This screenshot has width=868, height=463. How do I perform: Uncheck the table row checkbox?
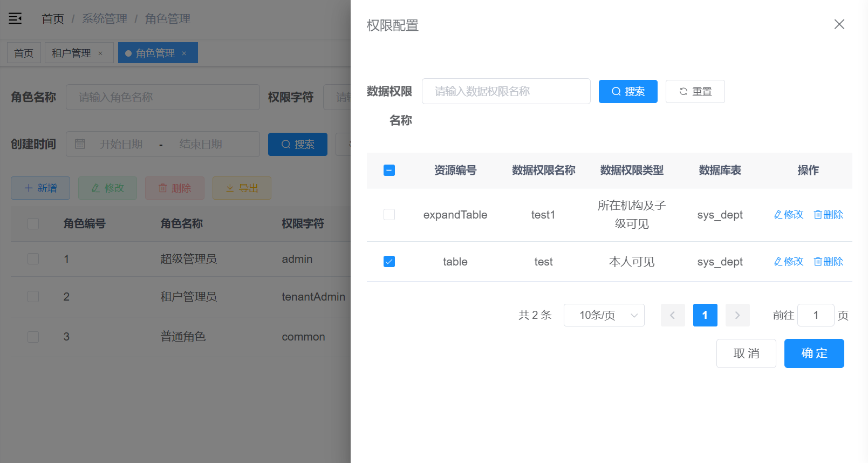389,262
